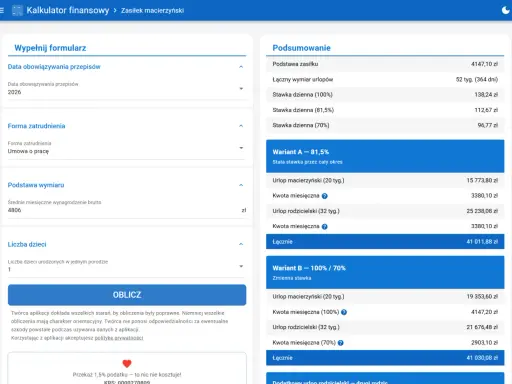Click the Wypełnij formularz heading
Viewport: 512px width, 384px height.
pyautogui.click(x=50, y=48)
